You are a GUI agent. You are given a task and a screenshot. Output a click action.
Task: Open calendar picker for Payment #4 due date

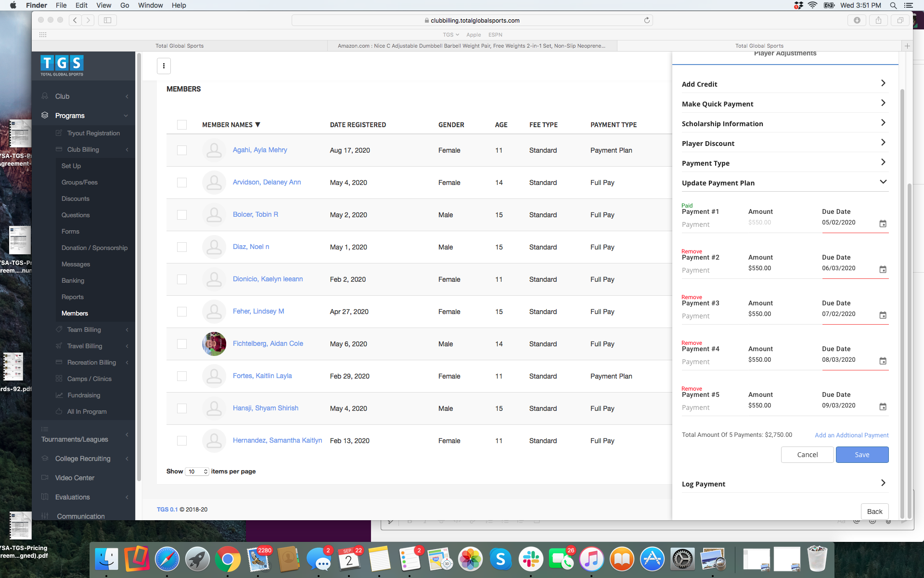pyautogui.click(x=883, y=361)
